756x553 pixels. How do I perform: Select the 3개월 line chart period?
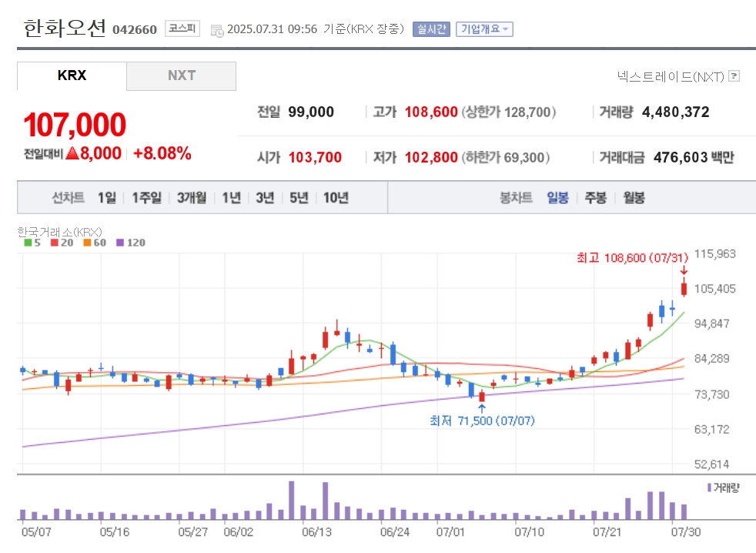coord(192,197)
